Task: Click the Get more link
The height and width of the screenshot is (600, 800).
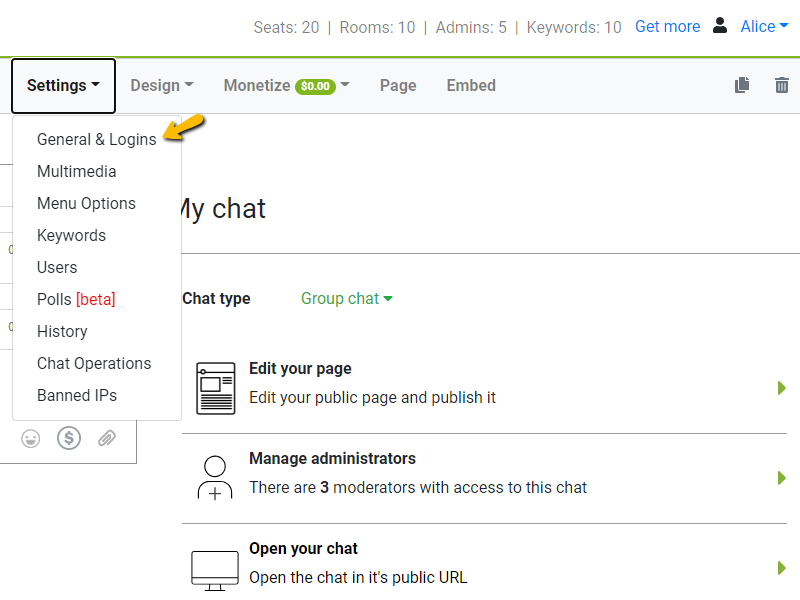Action: click(x=667, y=27)
